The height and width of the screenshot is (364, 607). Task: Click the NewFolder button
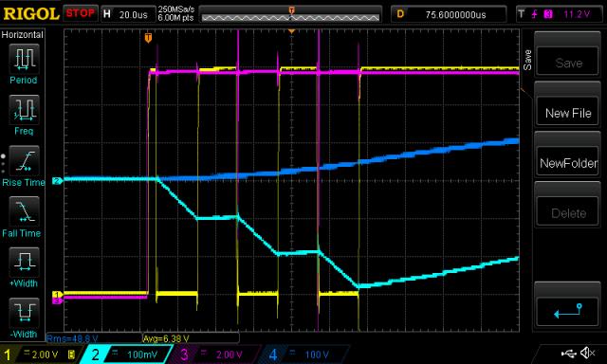[x=568, y=163]
